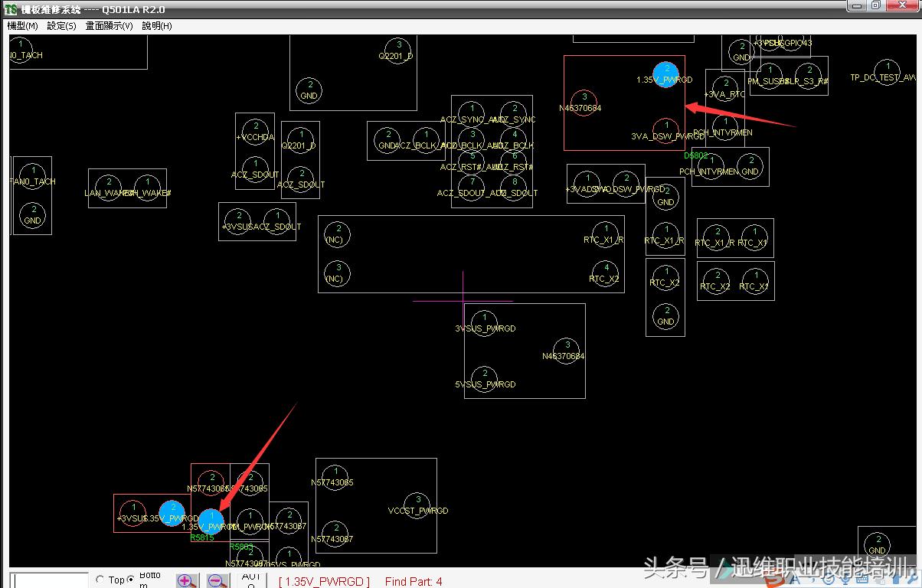The width and height of the screenshot is (922, 588).
Task: Select 3VA_DSW_PWRGD pin 1 pad in D5802
Action: click(666, 130)
